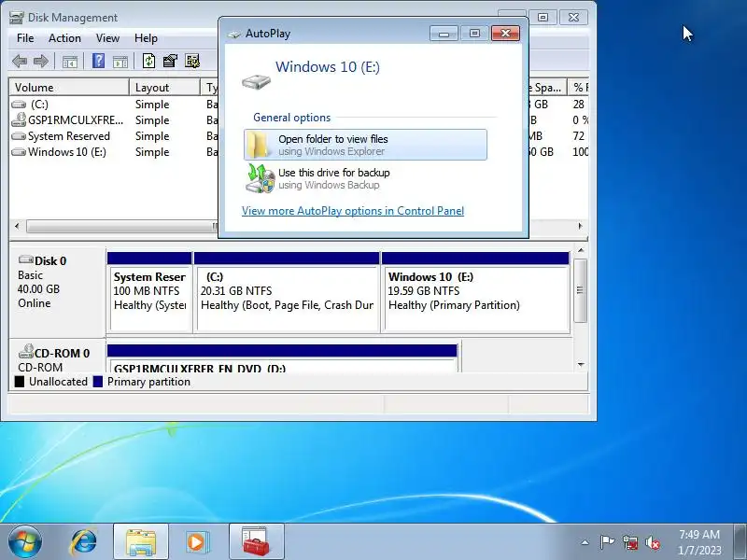Toggle the Show/Hide Console Tree toolbar icon

69,62
